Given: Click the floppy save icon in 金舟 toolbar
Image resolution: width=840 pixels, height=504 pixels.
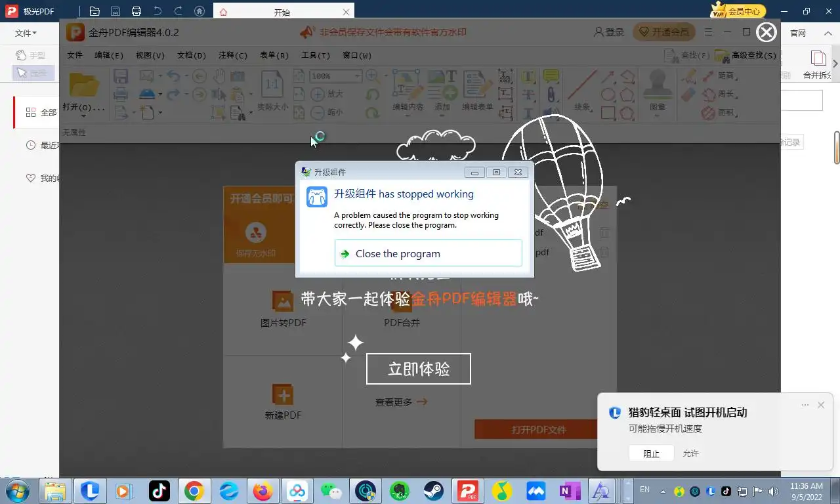Looking at the screenshot, I should (121, 76).
